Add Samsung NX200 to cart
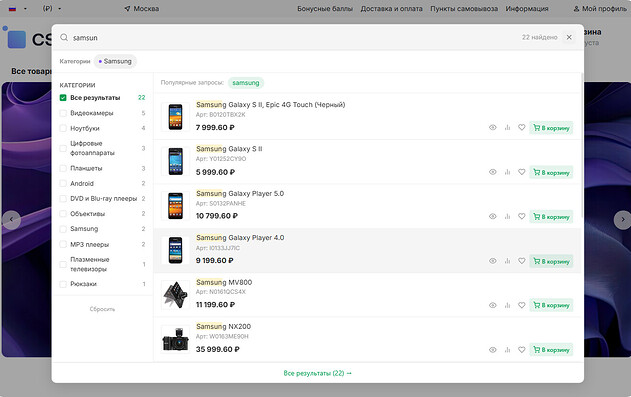 tap(551, 350)
